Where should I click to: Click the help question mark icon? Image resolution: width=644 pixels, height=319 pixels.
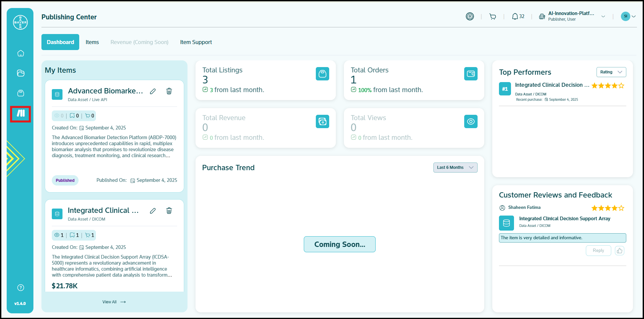point(21,288)
